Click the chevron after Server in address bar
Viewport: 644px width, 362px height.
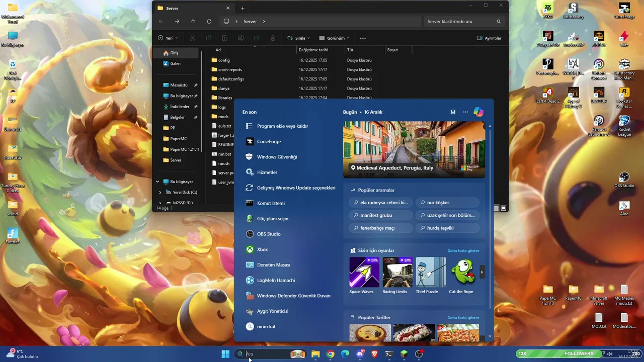264,22
